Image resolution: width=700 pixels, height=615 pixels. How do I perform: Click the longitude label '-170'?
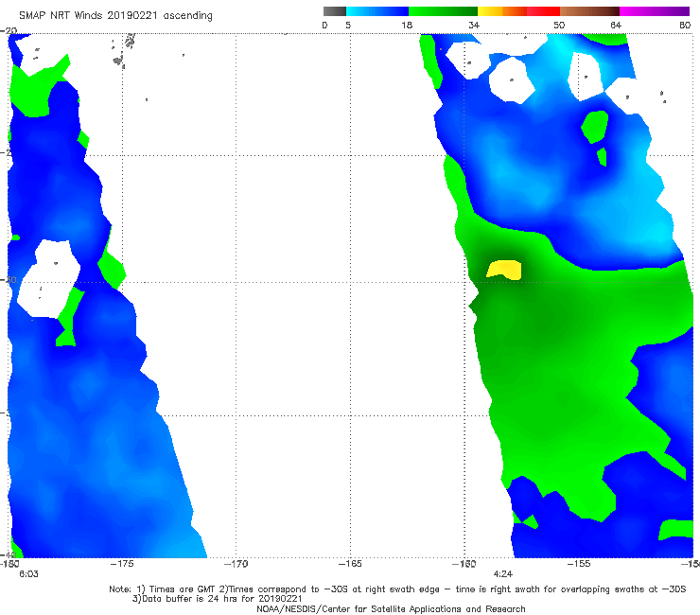pyautogui.click(x=236, y=564)
